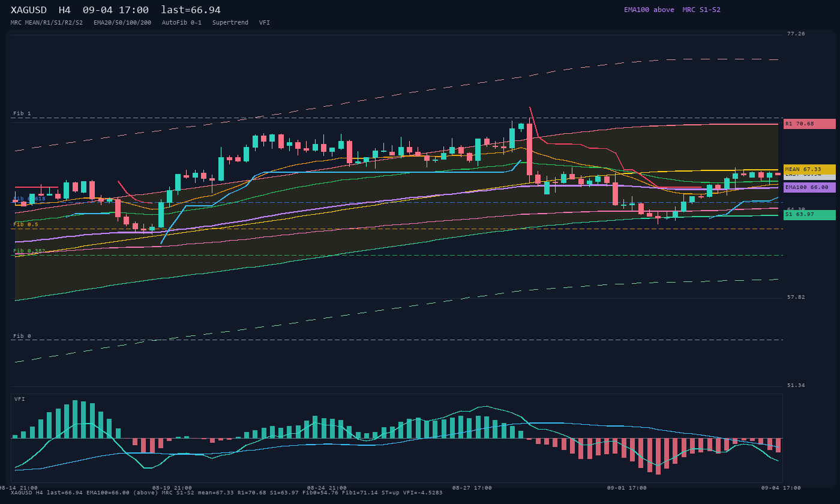Click the 'Fib 0' level label
The width and height of the screenshot is (840, 504).
pyautogui.click(x=22, y=336)
